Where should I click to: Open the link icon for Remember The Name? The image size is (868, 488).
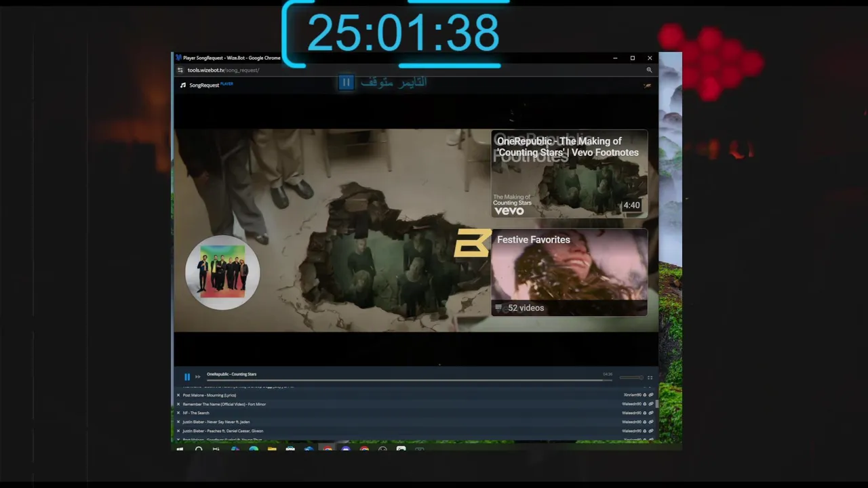(x=651, y=404)
